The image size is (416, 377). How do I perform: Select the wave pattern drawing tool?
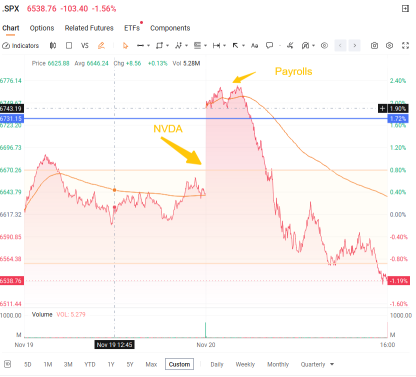(x=179, y=46)
